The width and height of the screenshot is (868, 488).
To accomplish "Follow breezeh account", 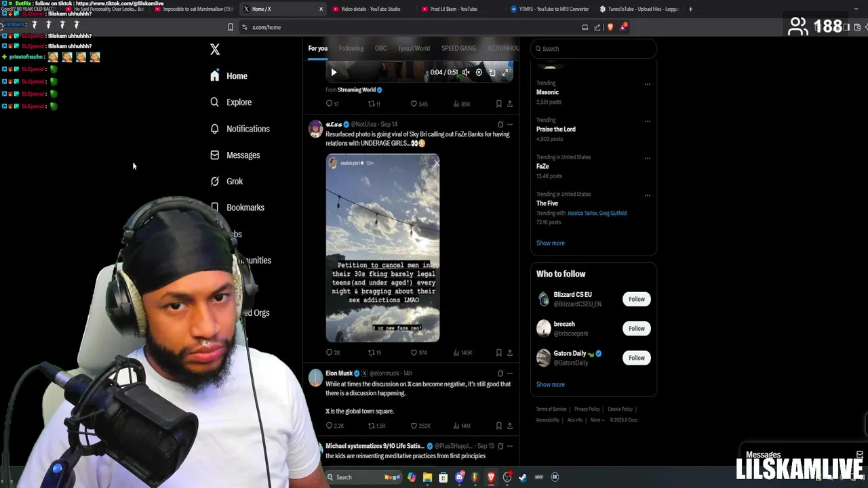I will pyautogui.click(x=636, y=329).
